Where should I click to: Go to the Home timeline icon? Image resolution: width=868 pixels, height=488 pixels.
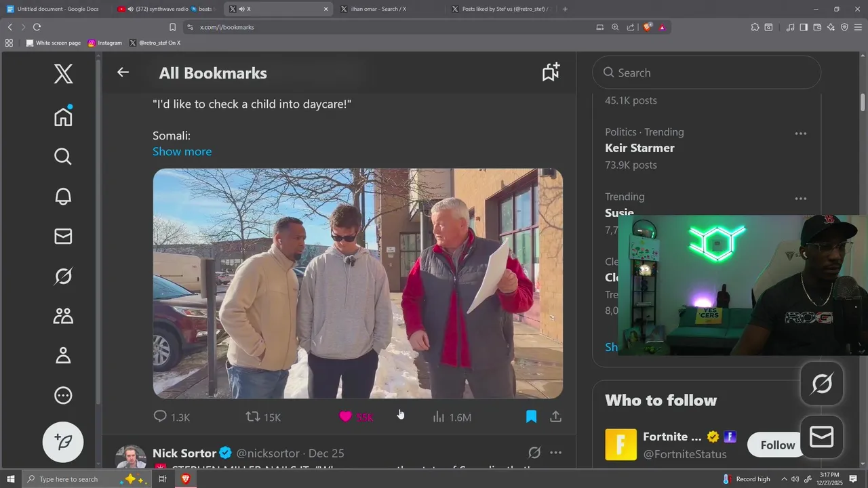(x=63, y=116)
